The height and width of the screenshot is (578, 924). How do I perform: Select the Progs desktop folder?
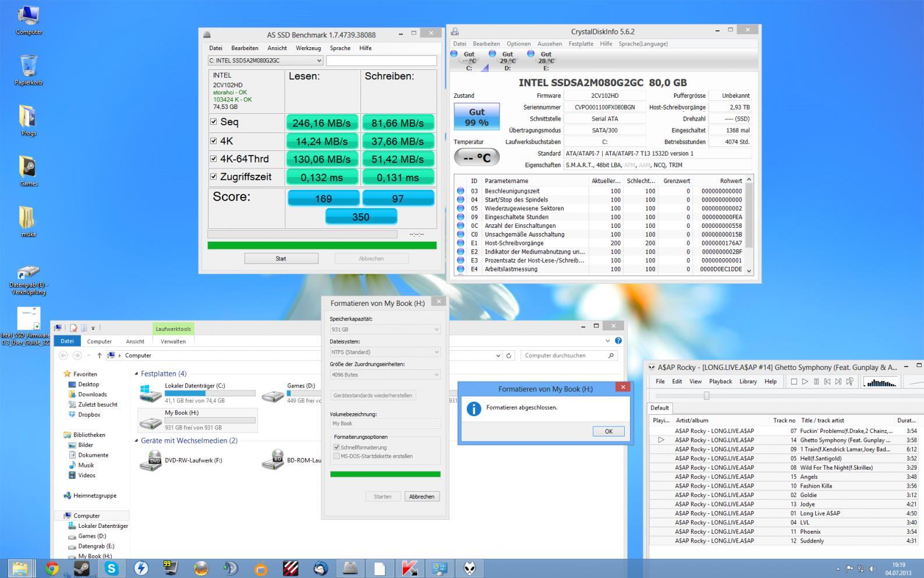click(x=29, y=121)
